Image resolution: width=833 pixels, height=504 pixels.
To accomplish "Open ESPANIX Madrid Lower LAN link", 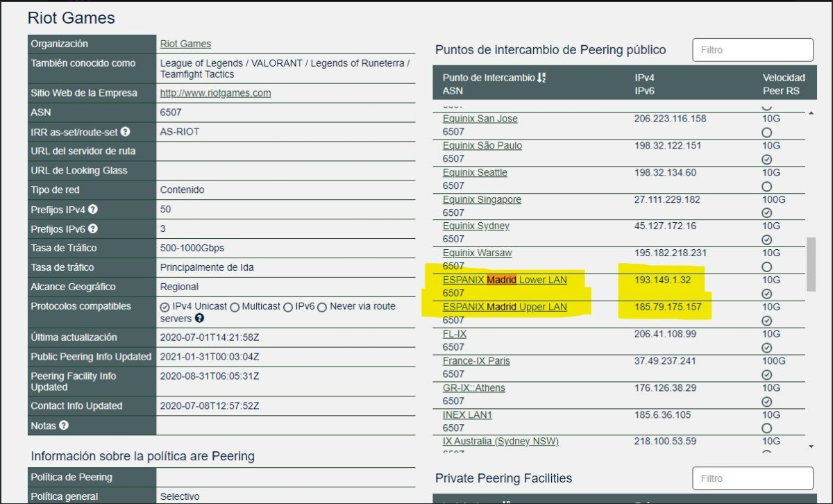I will [505, 280].
